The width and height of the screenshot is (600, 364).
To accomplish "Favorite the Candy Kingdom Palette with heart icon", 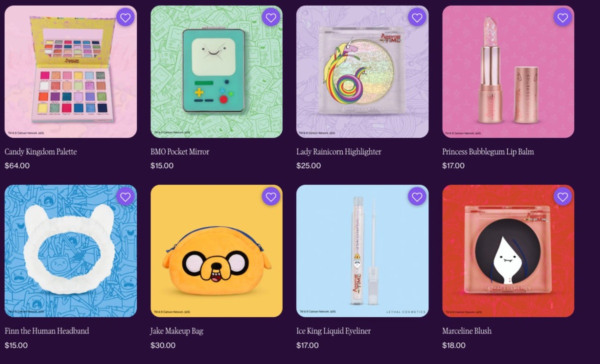I will (x=125, y=18).
